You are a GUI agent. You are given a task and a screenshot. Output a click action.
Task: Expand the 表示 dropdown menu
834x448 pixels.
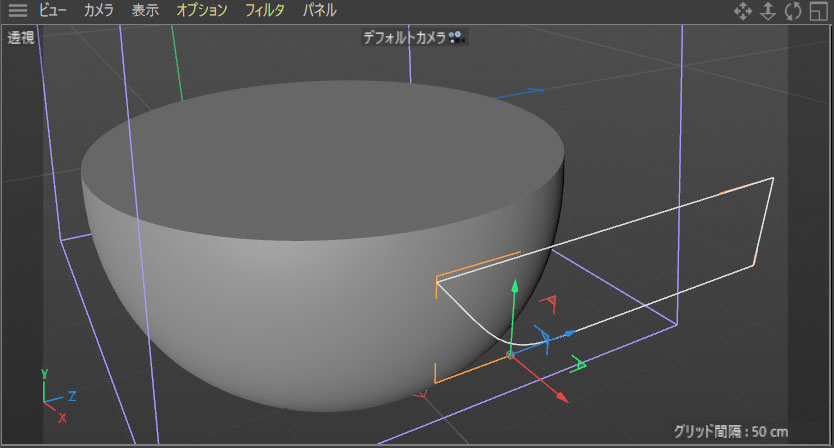pyautogui.click(x=145, y=11)
